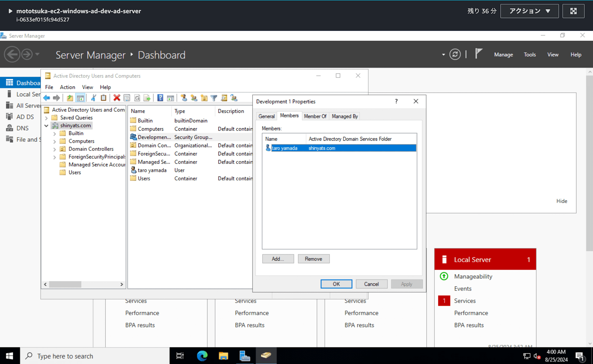The height and width of the screenshot is (364, 593).
Task: Click the Type here to search box
Action: (x=95, y=356)
